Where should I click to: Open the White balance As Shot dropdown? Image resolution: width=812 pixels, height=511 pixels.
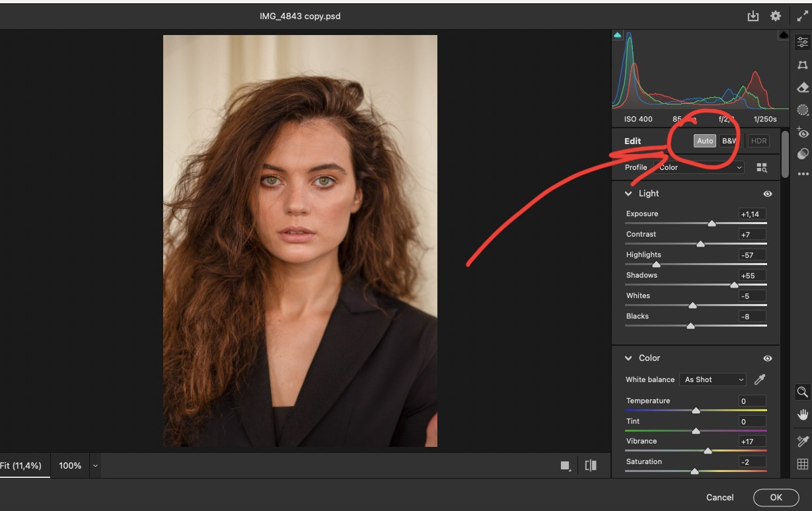point(712,379)
